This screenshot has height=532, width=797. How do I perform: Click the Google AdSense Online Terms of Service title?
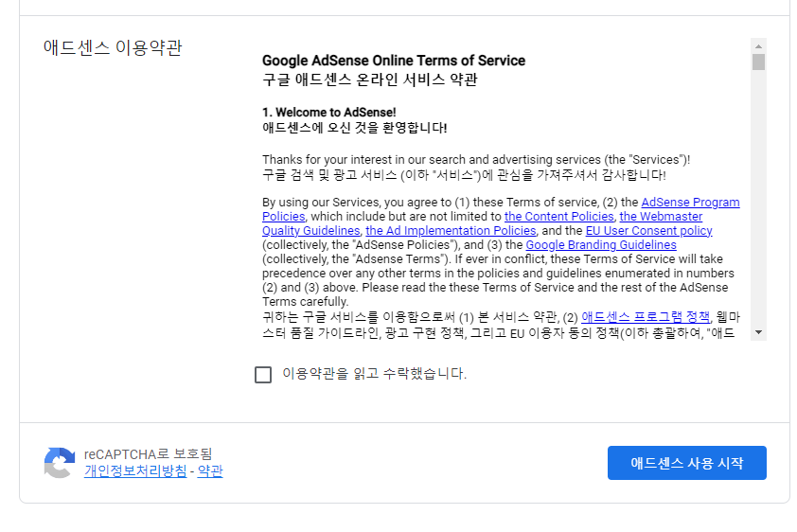point(394,61)
